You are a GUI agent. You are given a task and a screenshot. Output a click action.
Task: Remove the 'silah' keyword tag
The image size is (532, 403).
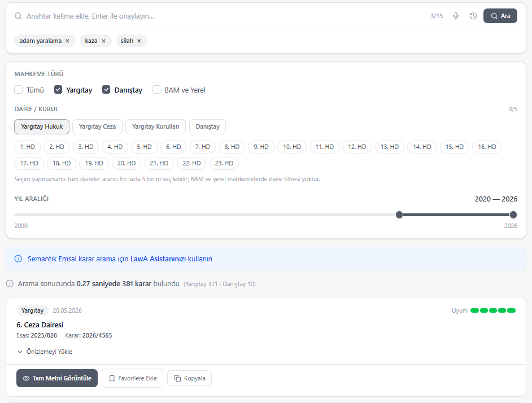(139, 41)
